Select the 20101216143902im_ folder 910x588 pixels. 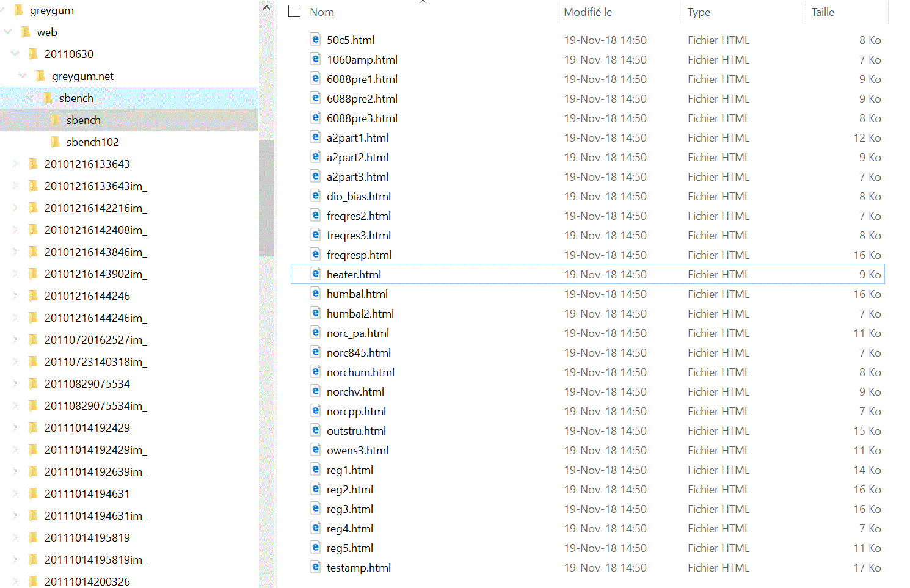pos(96,274)
